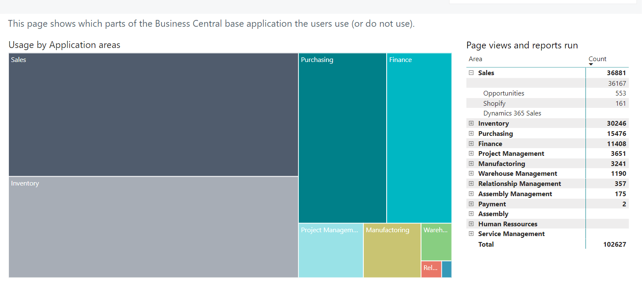
Task: Expand the Service Management row
Action: point(471,234)
